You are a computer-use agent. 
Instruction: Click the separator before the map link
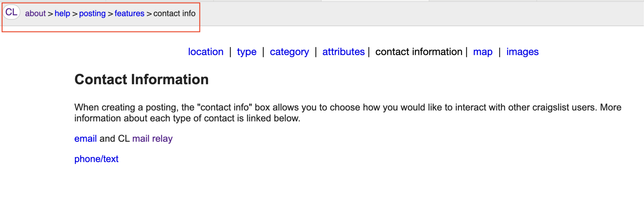(466, 52)
